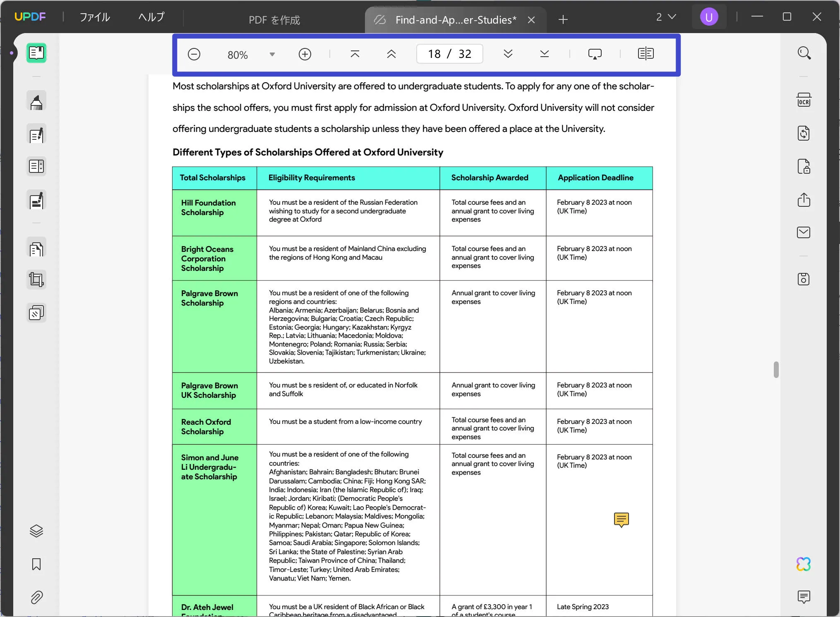
Task: Click the Application Deadline column header
Action: (599, 178)
